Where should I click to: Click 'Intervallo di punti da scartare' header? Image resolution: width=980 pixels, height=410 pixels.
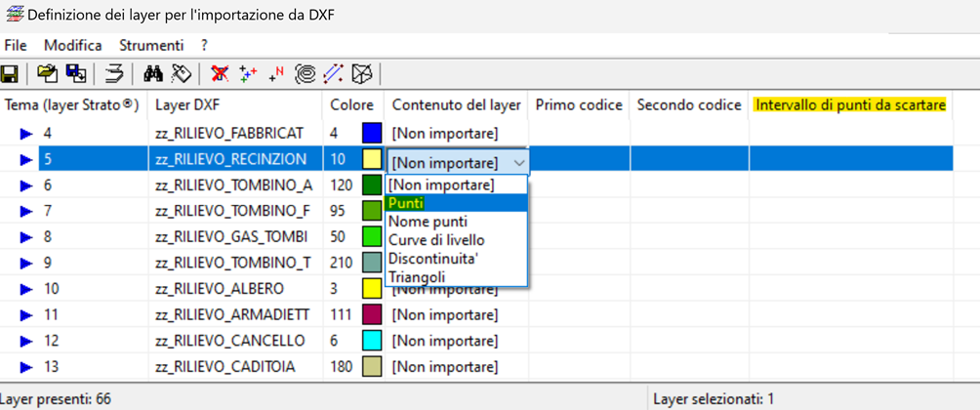tap(850, 104)
